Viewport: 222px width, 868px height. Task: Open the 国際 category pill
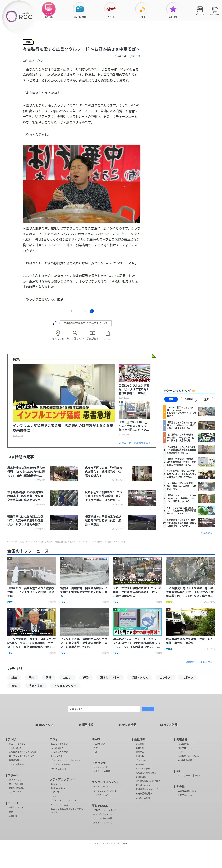(49, 678)
